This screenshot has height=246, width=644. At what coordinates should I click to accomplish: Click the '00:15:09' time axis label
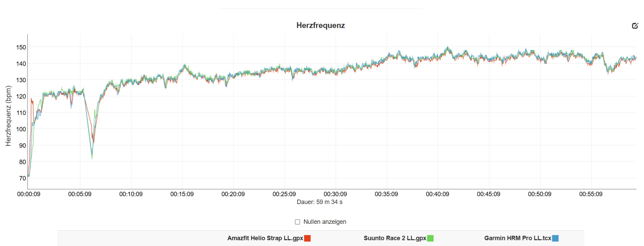[182, 194]
